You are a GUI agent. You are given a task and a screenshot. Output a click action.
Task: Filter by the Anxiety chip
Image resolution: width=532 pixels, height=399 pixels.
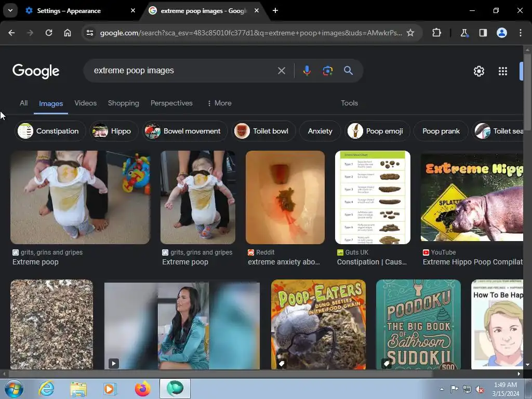[320, 131]
